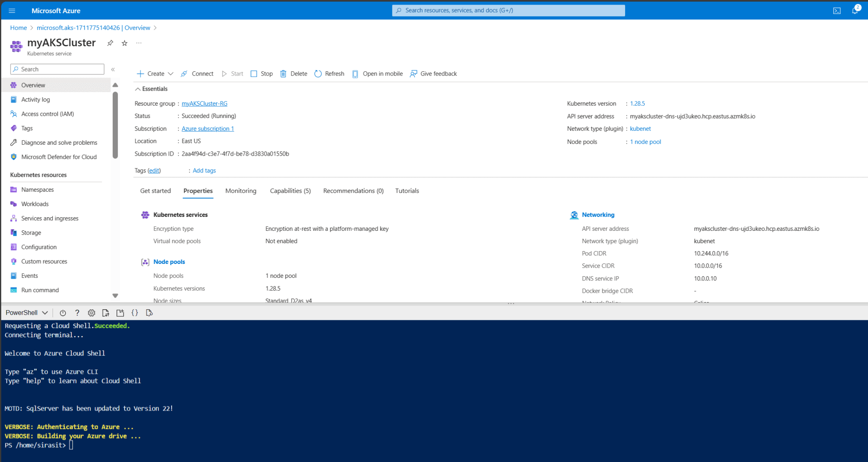The height and width of the screenshot is (462, 868).
Task: Open the myAKSCluster-RG resource group link
Action: 204,104
